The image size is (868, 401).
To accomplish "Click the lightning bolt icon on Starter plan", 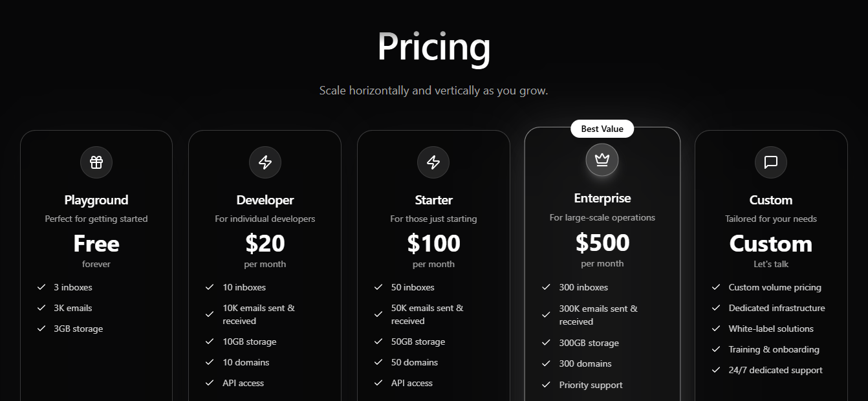I will tap(433, 162).
